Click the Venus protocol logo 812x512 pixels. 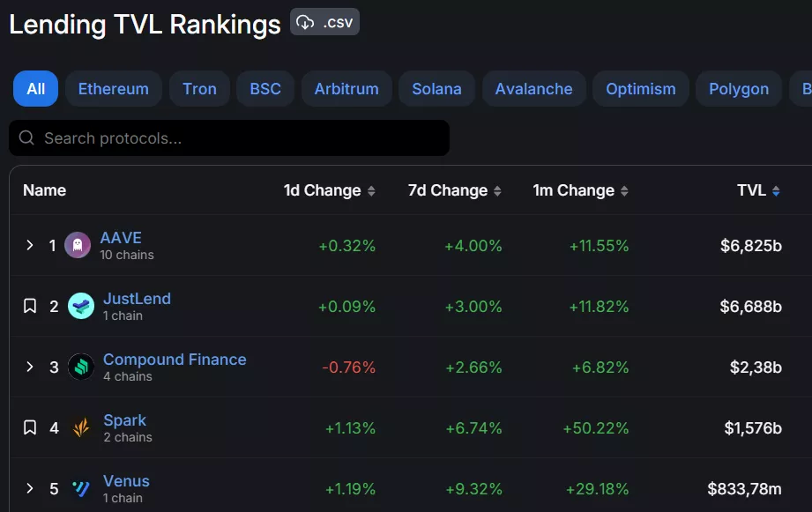click(x=81, y=487)
